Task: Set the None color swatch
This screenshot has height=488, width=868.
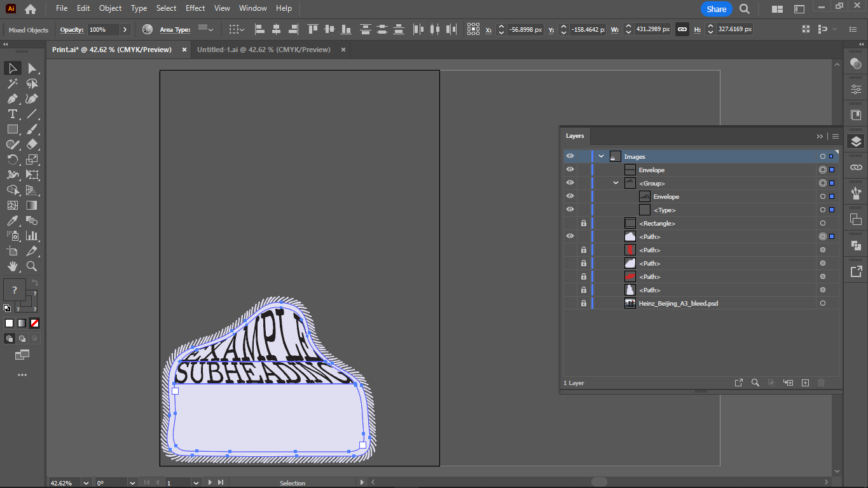Action: 35,323
